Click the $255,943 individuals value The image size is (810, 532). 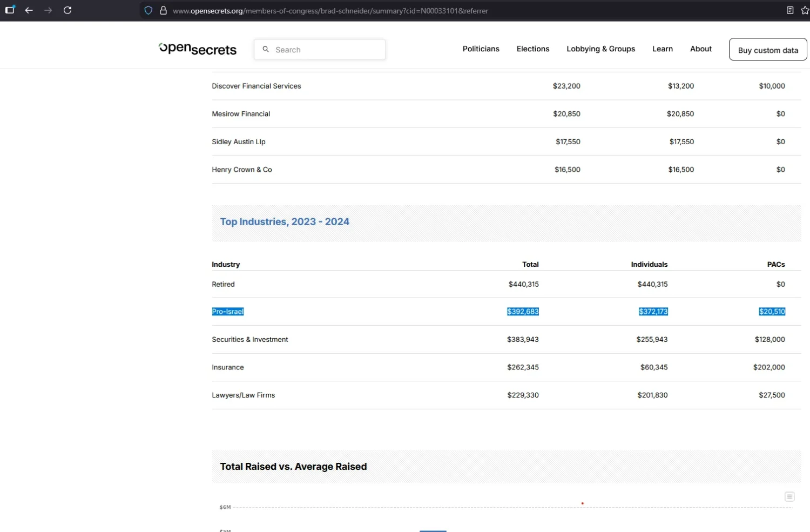click(x=652, y=340)
